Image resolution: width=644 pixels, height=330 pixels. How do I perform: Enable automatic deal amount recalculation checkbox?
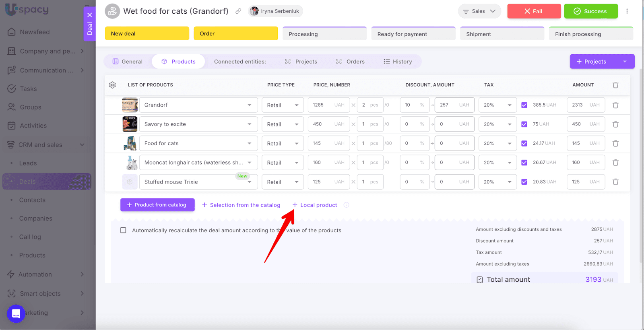pyautogui.click(x=123, y=230)
